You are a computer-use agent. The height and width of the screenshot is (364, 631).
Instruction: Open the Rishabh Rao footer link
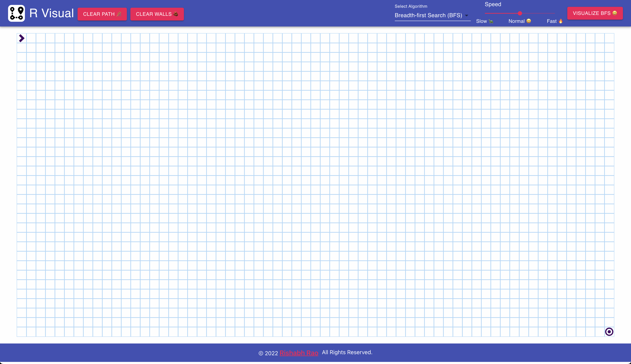tap(299, 353)
